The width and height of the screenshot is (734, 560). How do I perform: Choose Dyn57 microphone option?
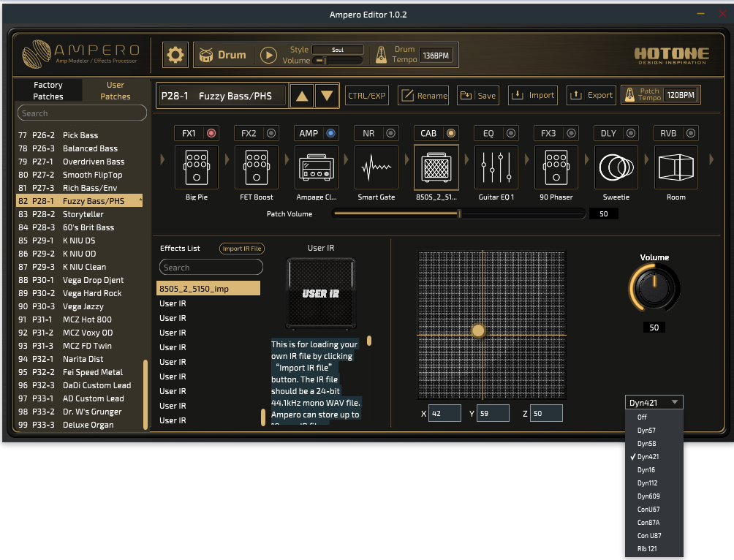tap(654, 431)
